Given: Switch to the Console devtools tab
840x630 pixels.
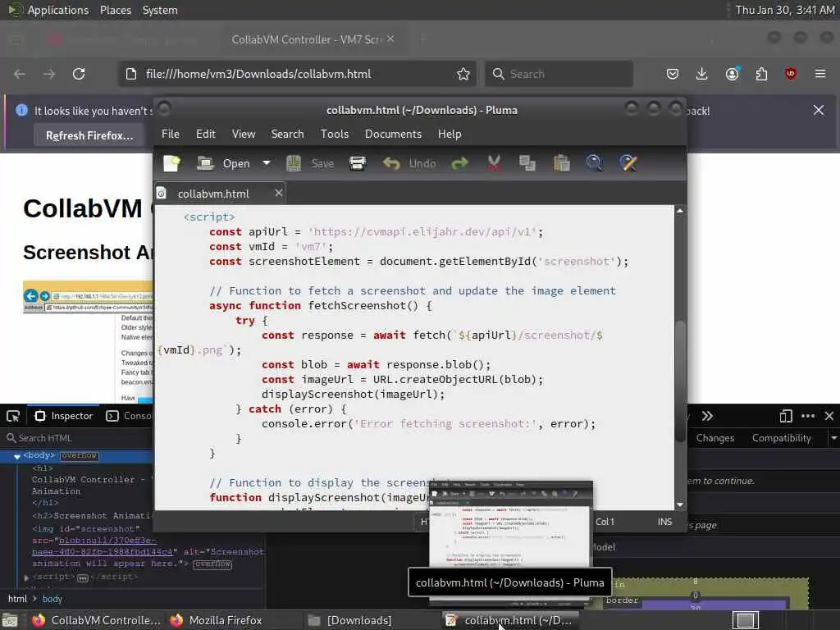Looking at the screenshot, I should 129,416.
